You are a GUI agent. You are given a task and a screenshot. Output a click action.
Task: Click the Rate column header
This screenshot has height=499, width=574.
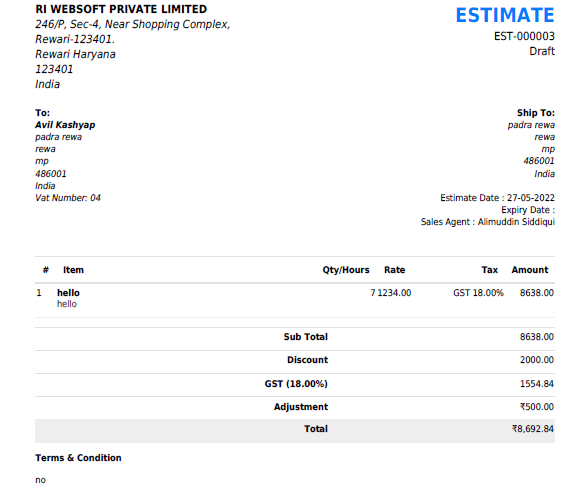(394, 270)
